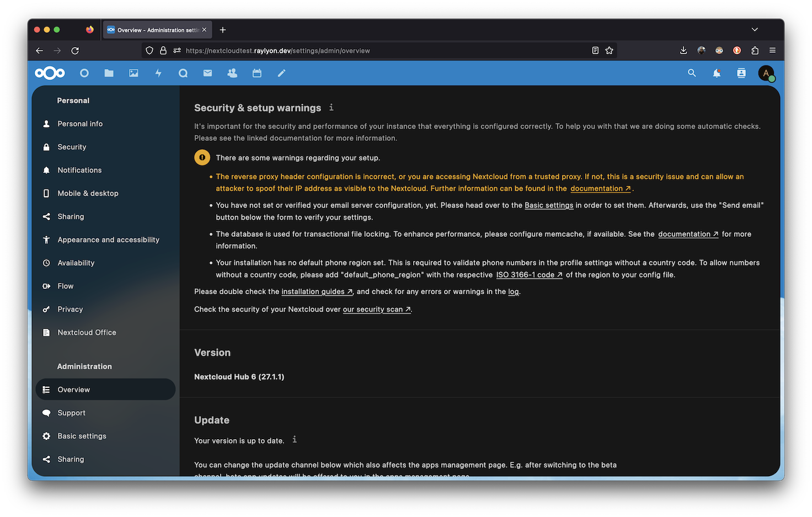Open the Files app
Screen dimensions: 812x517
coord(109,72)
